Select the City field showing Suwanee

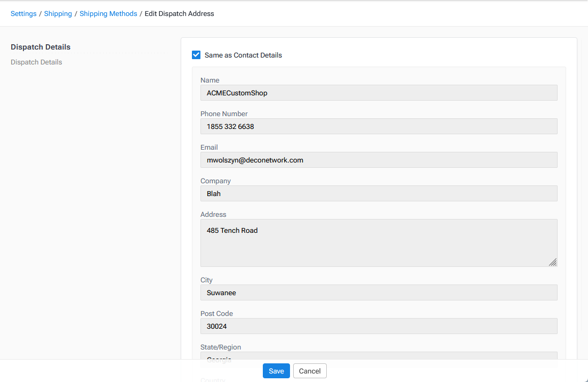(378, 292)
